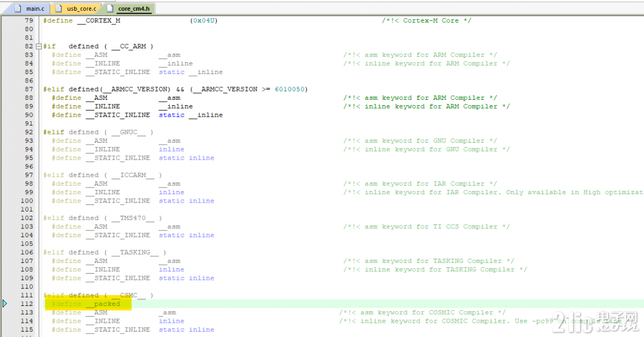Viewport: 644px width, 337px height.
Task: Click the __CSMC__ identifier on line 111
Action: 128,296
